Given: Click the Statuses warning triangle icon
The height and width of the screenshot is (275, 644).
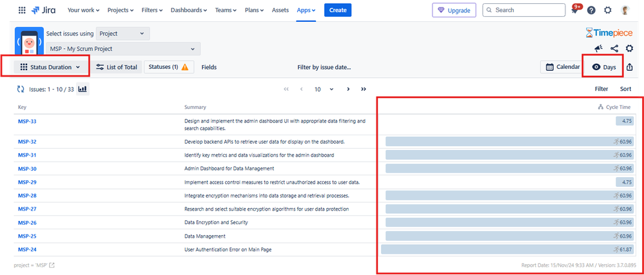Looking at the screenshot, I should (185, 67).
